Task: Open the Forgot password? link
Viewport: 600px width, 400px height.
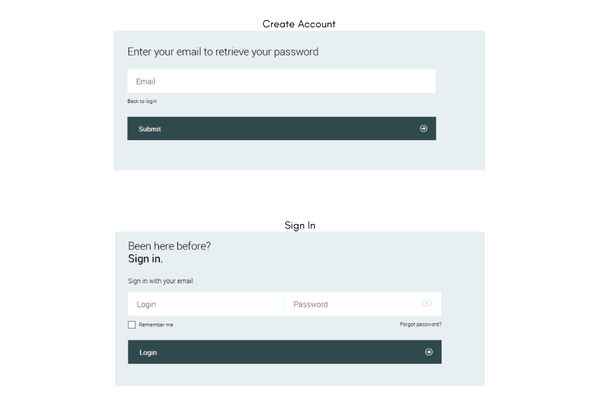Action: pyautogui.click(x=420, y=325)
